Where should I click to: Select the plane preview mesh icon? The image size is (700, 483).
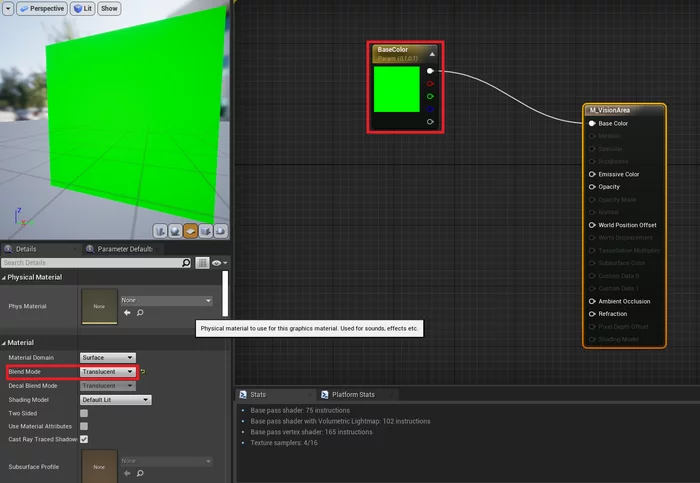point(190,231)
